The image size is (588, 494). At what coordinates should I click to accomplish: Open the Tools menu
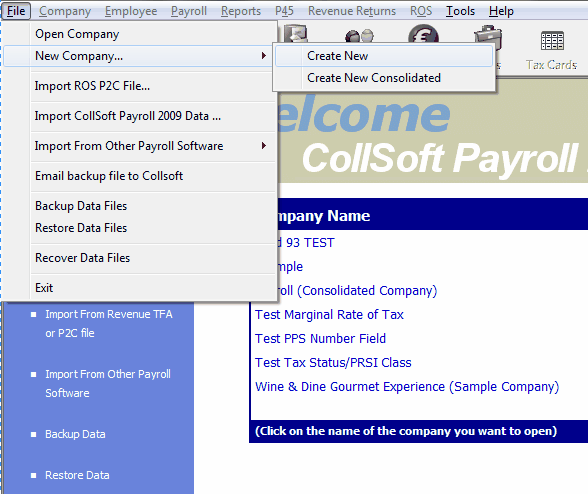[x=460, y=11]
